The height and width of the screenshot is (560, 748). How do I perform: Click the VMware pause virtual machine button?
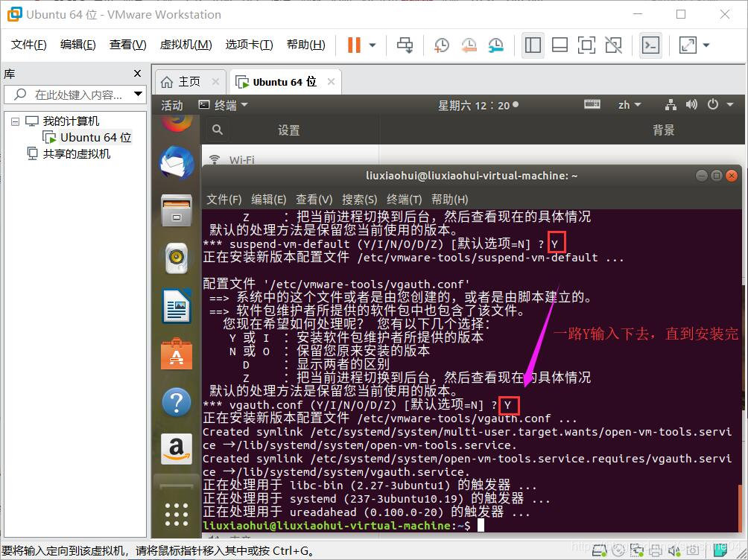[354, 45]
